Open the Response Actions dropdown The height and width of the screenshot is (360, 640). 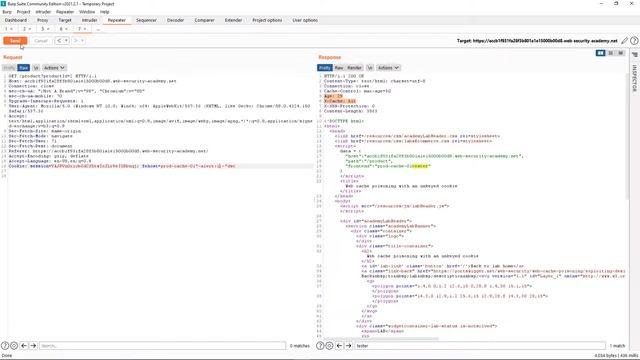tap(388, 68)
